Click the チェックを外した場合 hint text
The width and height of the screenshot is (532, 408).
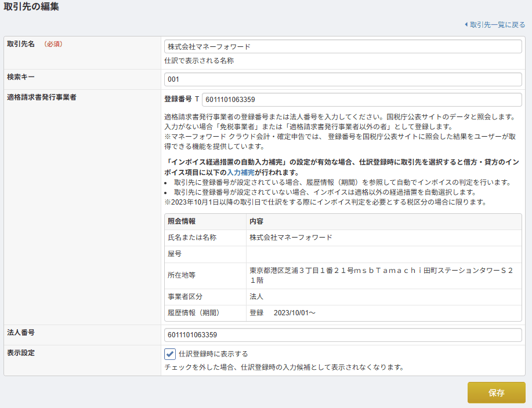pyautogui.click(x=284, y=367)
